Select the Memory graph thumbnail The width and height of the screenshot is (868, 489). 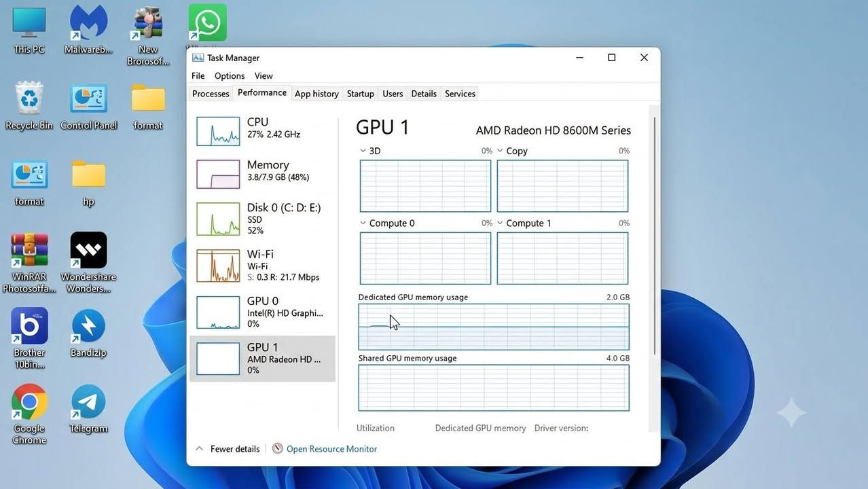click(218, 174)
